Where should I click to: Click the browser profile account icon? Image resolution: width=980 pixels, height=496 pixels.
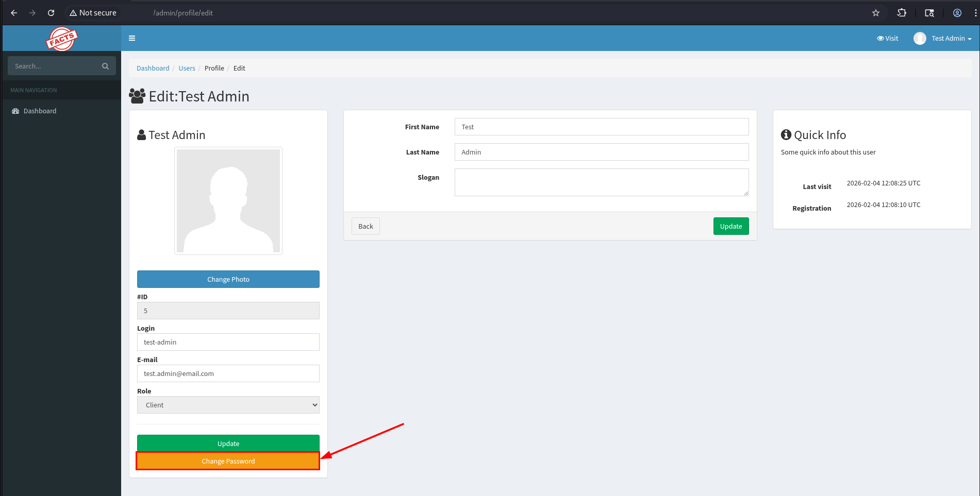(957, 13)
